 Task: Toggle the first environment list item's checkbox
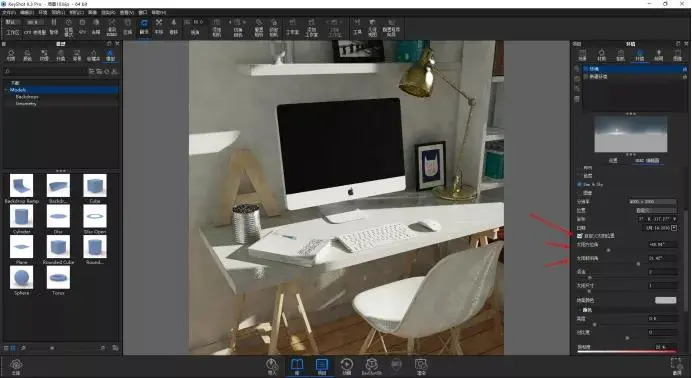(586, 69)
